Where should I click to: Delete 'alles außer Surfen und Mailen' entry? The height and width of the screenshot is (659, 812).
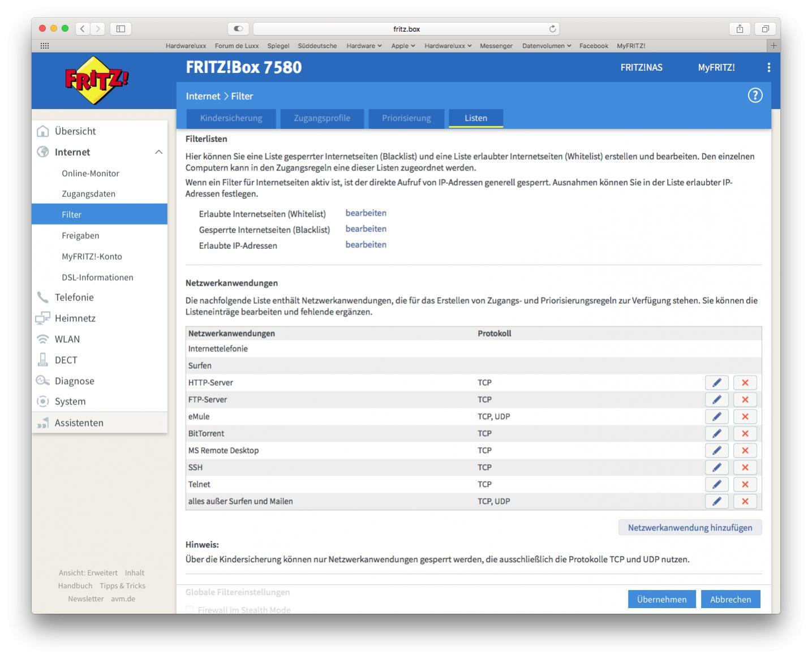[745, 502]
